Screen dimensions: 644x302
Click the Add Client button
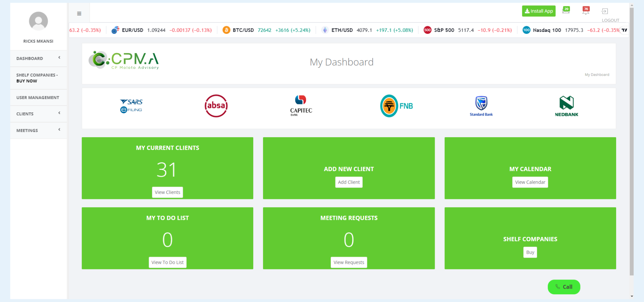[349, 182]
